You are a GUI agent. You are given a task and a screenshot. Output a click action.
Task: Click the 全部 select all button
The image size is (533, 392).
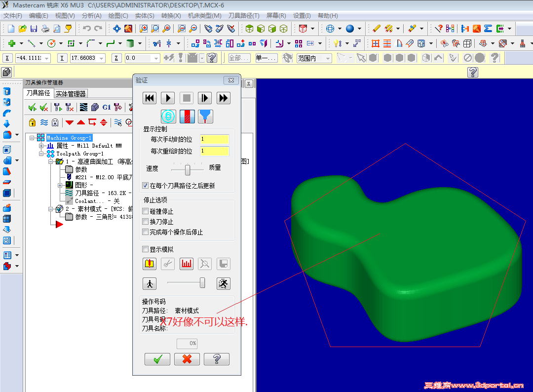239,58
